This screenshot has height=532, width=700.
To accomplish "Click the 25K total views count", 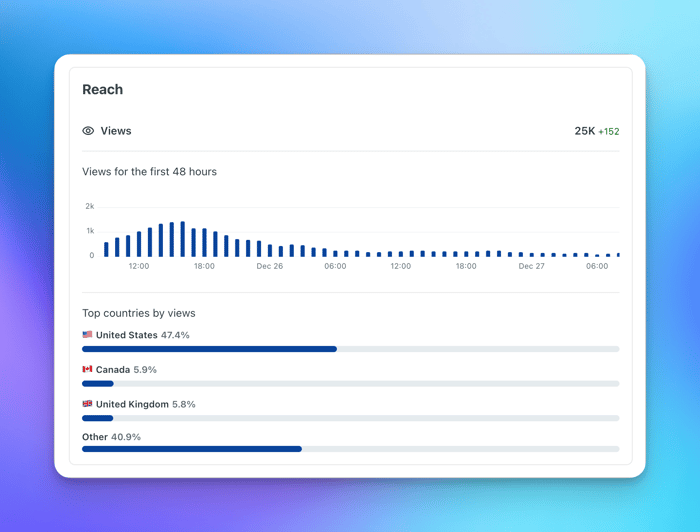I will pyautogui.click(x=584, y=131).
